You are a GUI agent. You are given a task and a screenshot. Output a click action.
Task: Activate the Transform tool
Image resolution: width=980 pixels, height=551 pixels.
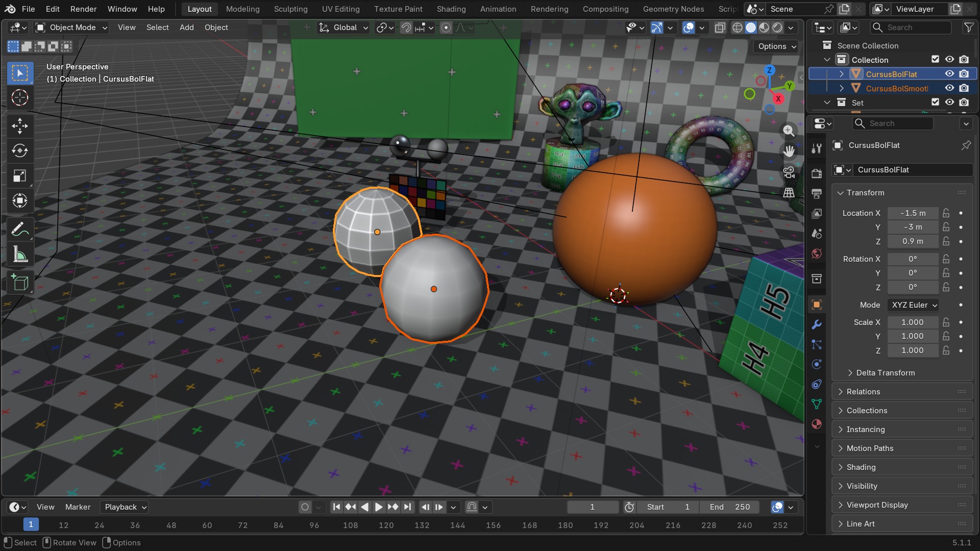click(x=20, y=201)
